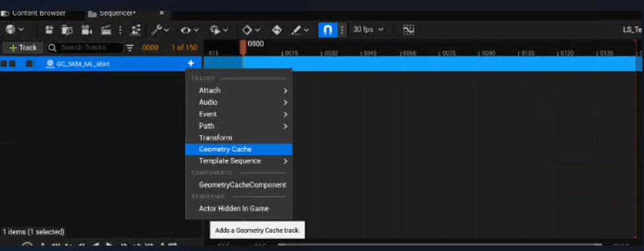Click the hierarchy/landscape icon near the wrench
The width and height of the screenshot is (644, 251).
135,30
